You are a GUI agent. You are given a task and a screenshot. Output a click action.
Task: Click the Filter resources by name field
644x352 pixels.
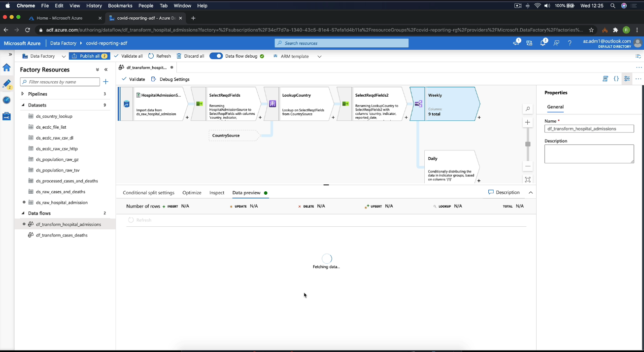click(x=60, y=82)
